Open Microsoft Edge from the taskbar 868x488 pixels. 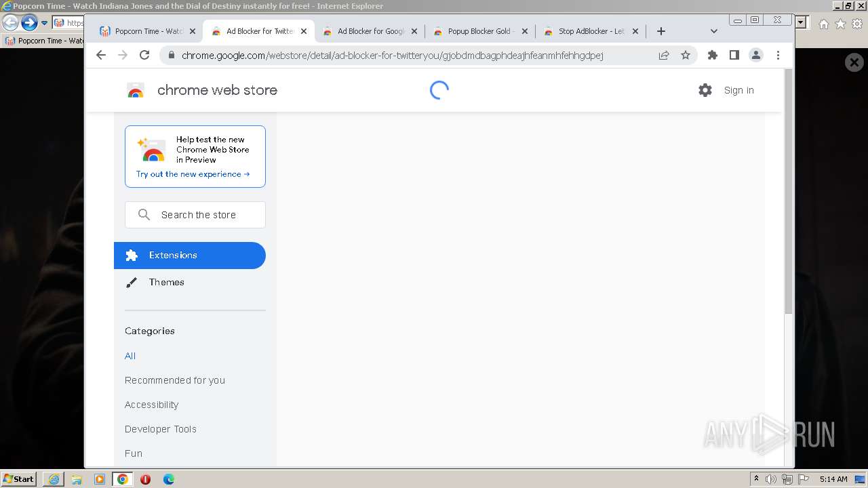[x=169, y=479]
